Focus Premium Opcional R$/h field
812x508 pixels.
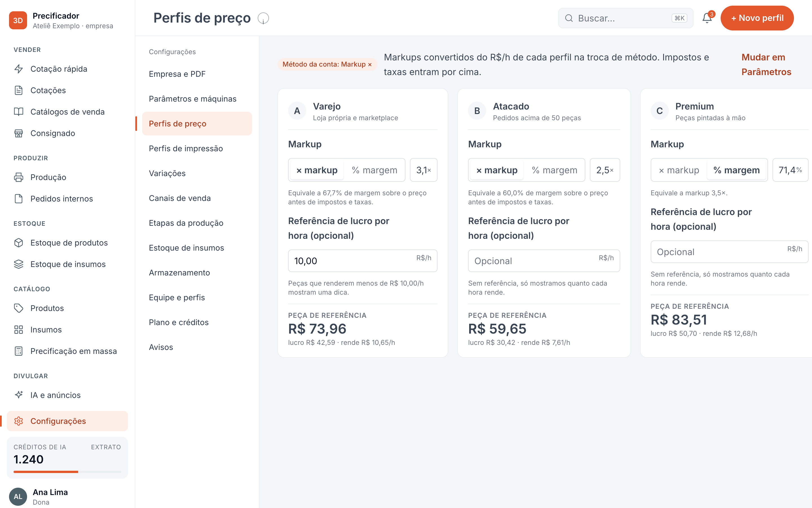729,252
